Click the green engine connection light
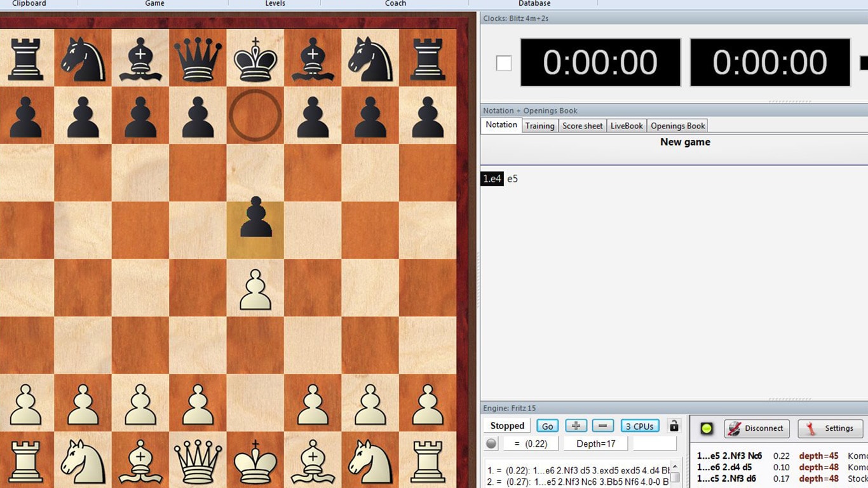The width and height of the screenshot is (868, 488). point(705,428)
